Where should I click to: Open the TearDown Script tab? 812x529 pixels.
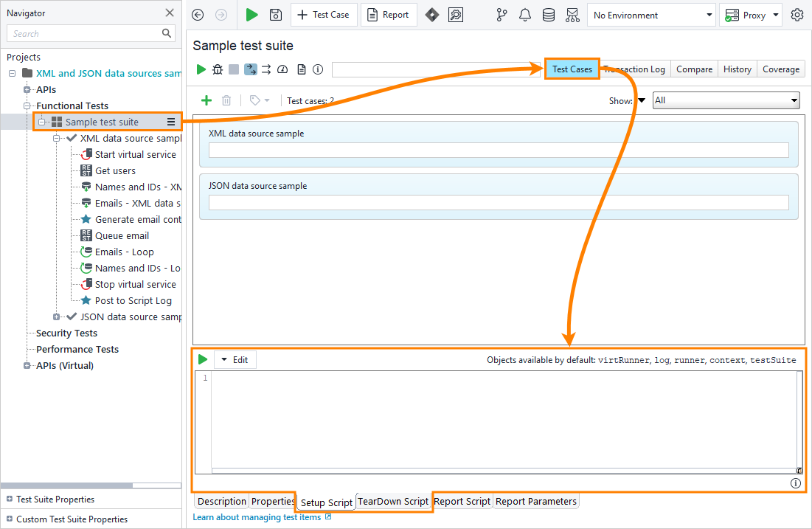pyautogui.click(x=393, y=501)
